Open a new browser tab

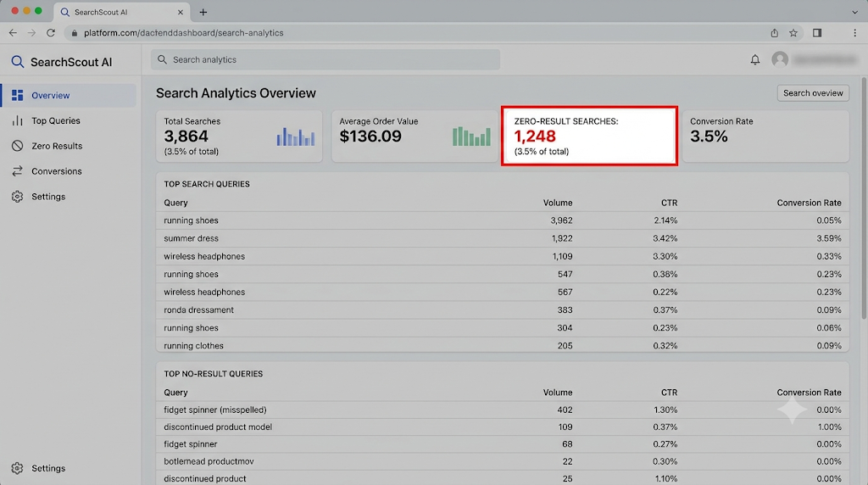(203, 12)
